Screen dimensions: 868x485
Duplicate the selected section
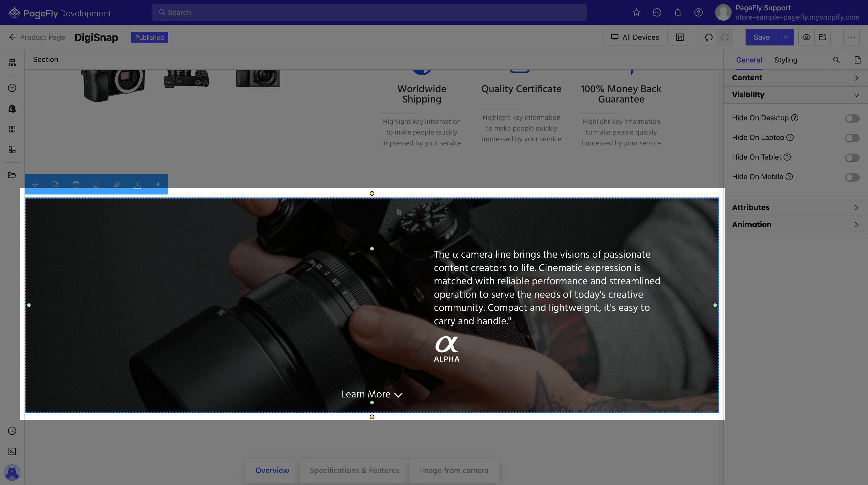56,184
